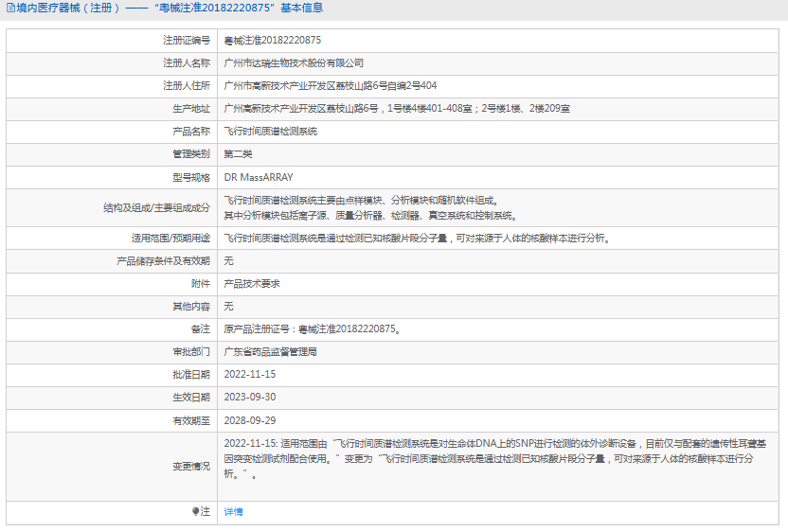
Task: Click the 批准日期 label
Action: click(191, 375)
